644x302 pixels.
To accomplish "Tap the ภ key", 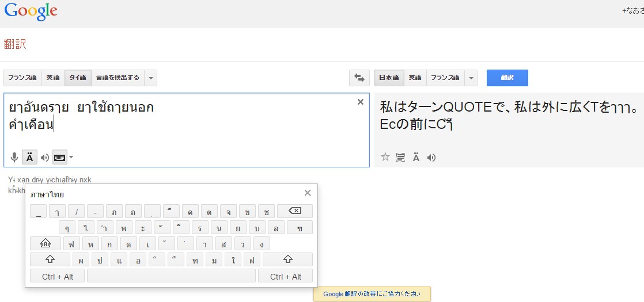I will (114, 211).
